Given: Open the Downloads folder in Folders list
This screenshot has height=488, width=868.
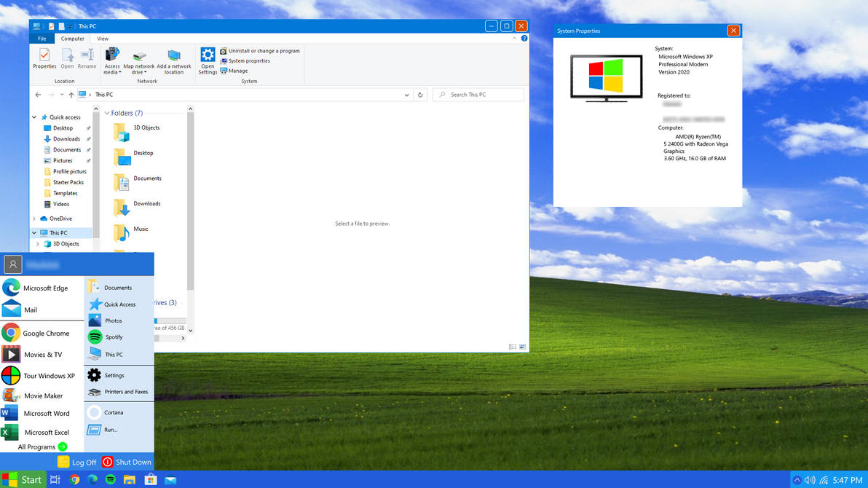Looking at the screenshot, I should click(x=137, y=208).
